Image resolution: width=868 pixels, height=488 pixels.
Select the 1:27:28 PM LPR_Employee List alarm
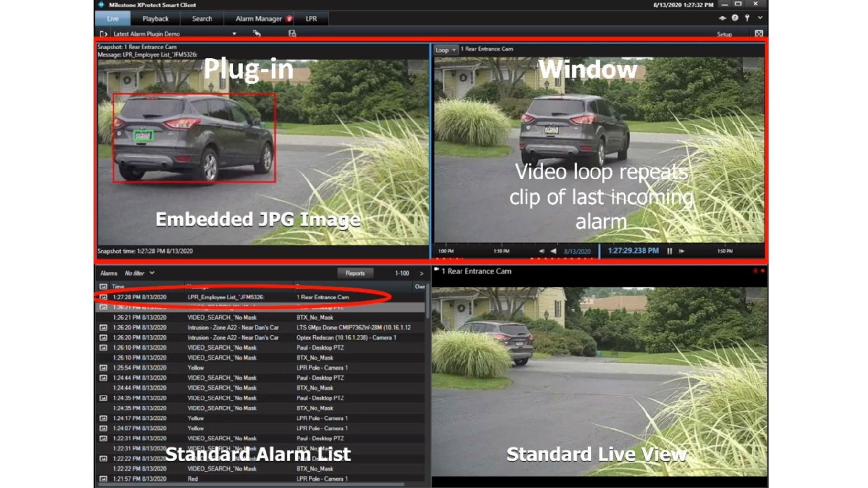coord(260,297)
